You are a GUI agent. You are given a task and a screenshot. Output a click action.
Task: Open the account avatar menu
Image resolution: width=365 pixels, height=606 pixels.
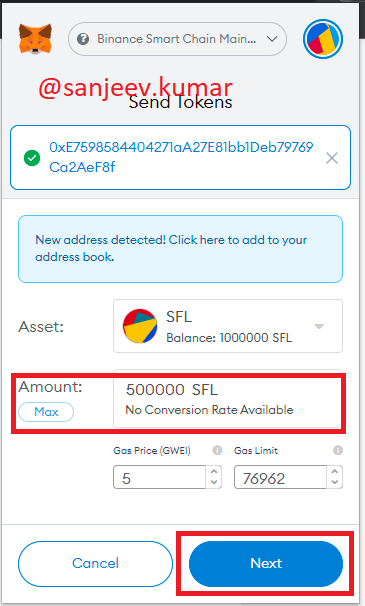(323, 39)
